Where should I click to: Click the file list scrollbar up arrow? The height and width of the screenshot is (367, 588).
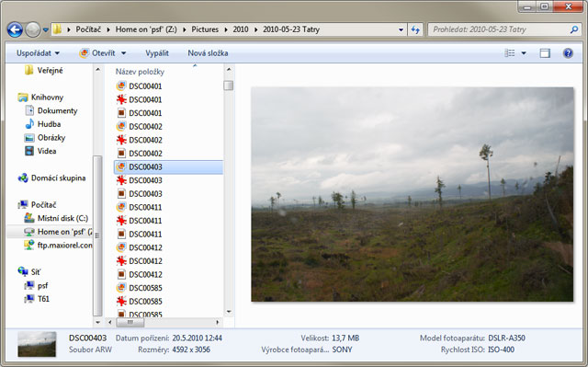tap(229, 69)
